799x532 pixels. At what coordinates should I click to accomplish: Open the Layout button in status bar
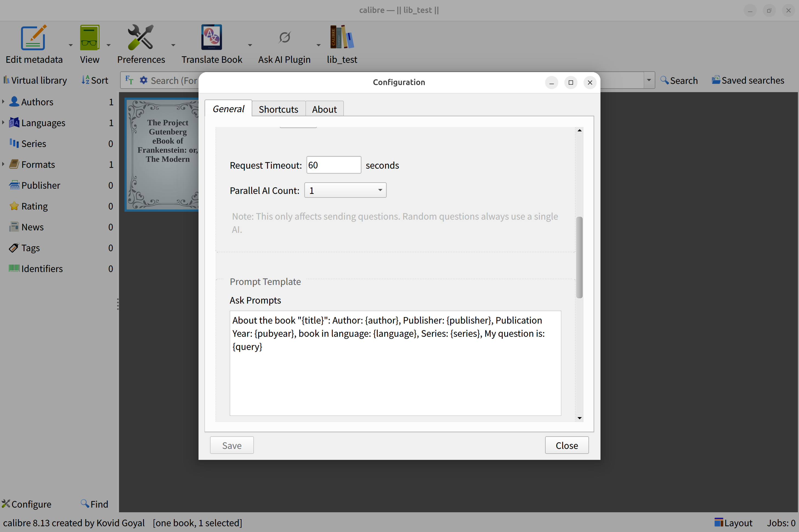click(733, 522)
